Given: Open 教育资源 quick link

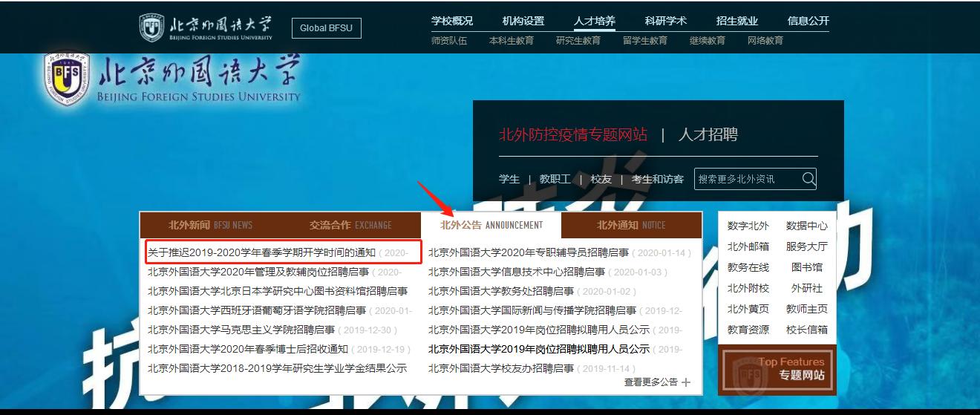Looking at the screenshot, I should pos(748,330).
